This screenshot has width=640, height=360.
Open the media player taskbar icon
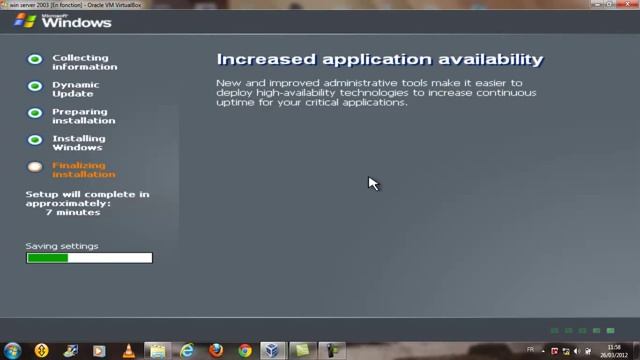click(99, 351)
